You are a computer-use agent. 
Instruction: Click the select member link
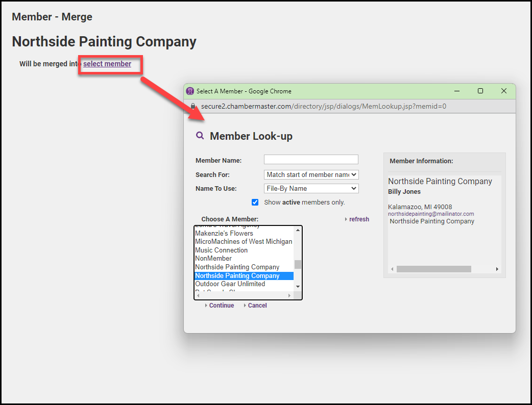click(107, 64)
